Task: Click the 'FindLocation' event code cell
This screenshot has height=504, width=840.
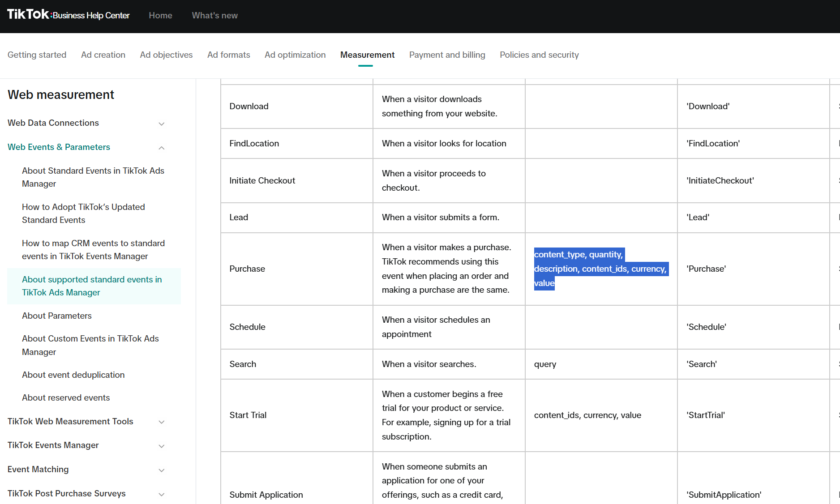Action: tap(754, 144)
